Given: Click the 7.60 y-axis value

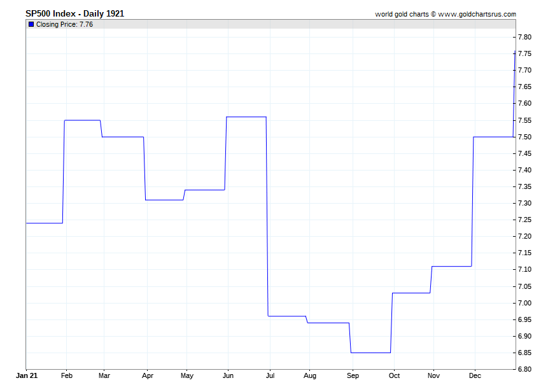Looking at the screenshot, I should tap(525, 104).
